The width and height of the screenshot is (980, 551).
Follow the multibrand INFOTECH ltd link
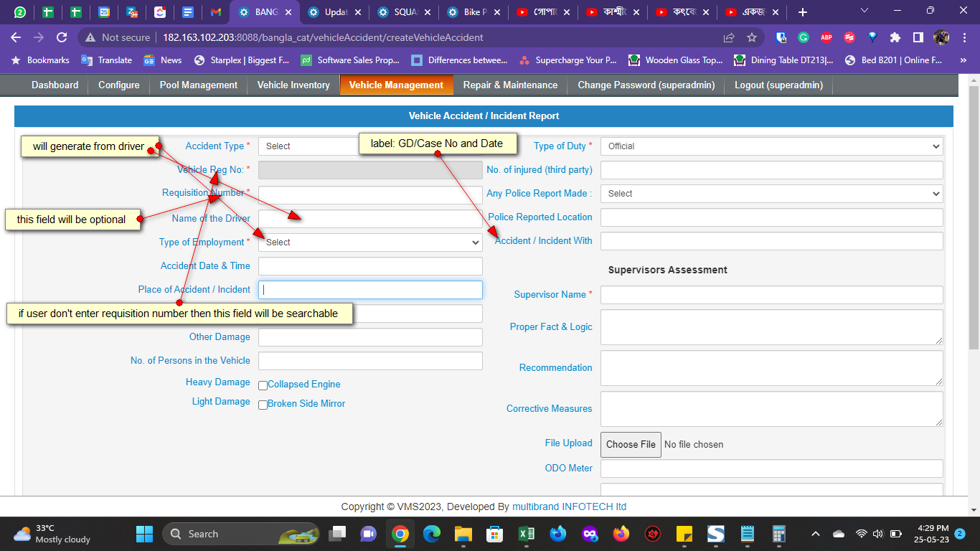[569, 507]
